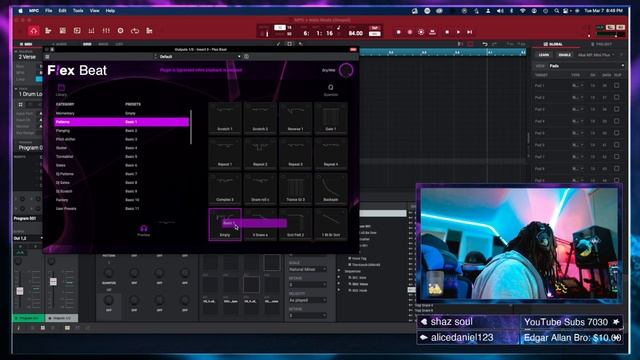Click the step sequencer icon in toolbar

tap(149, 31)
